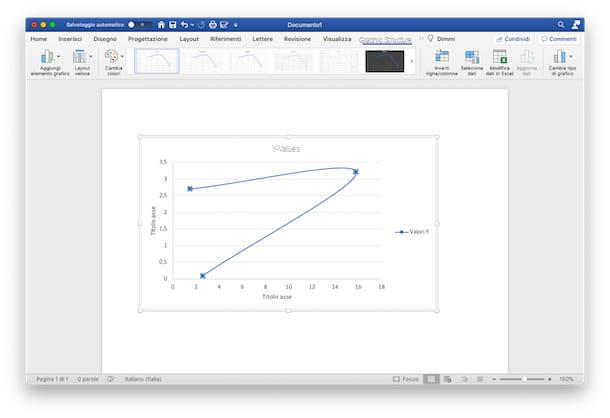Click Inverti righe/colonne icon

(442, 57)
